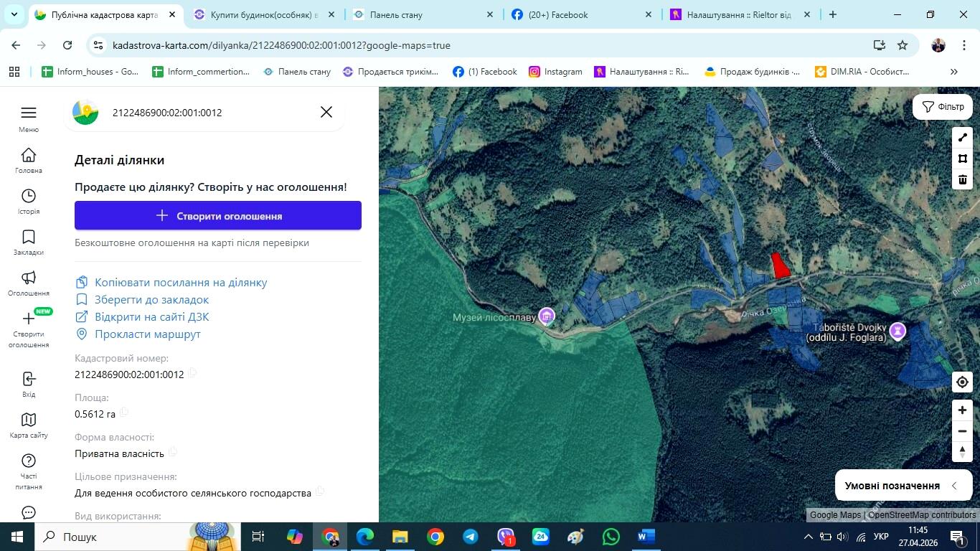Screen dimensions: 980x551
Task: Copy the Приватна власність value
Action: (x=173, y=452)
